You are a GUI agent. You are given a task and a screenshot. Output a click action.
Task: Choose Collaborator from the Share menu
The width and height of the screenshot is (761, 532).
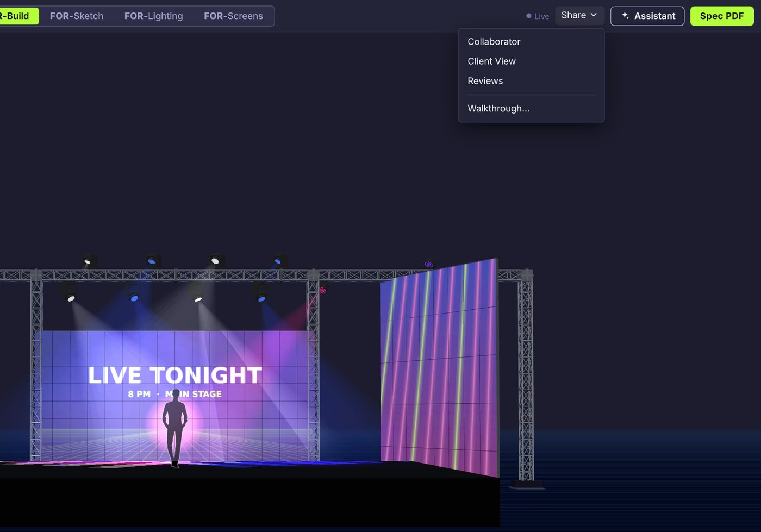point(531,42)
